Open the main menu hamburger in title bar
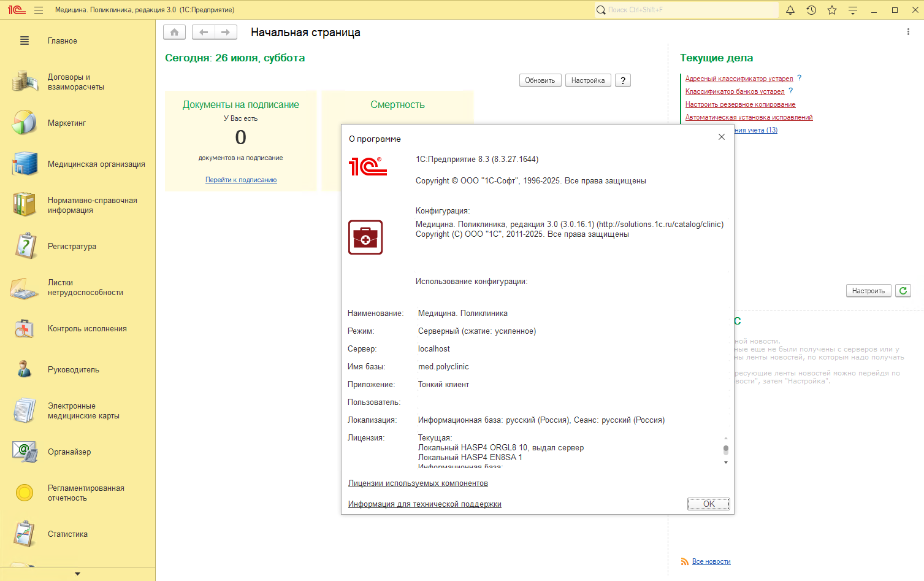 [x=39, y=10]
